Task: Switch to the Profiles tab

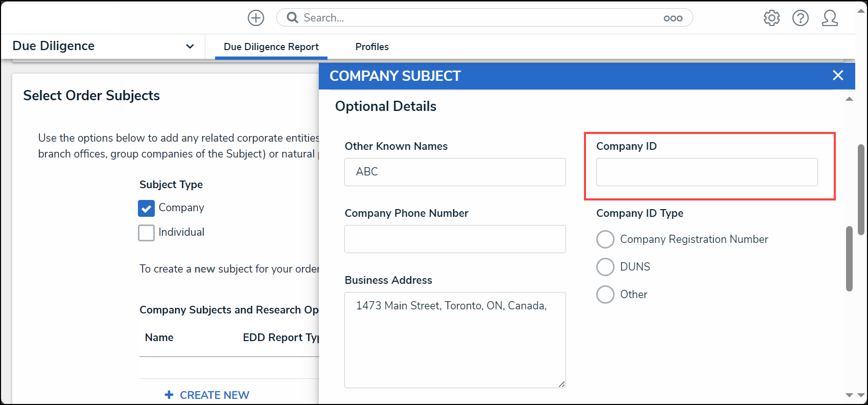Action: tap(372, 47)
